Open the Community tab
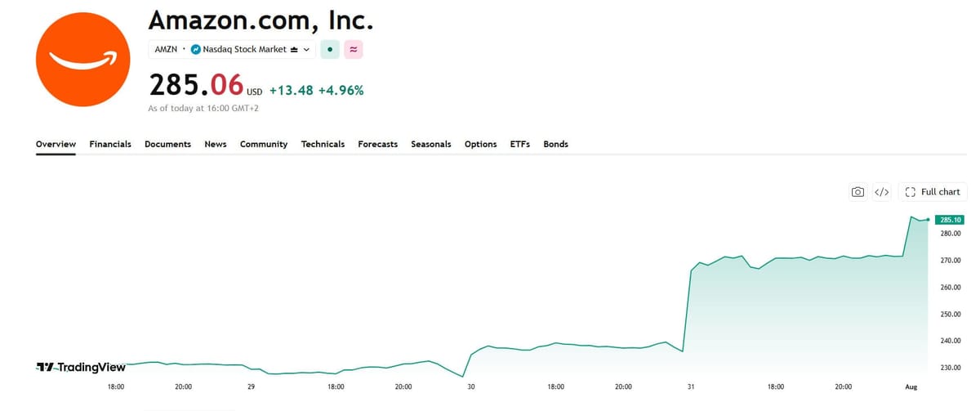 click(x=264, y=144)
